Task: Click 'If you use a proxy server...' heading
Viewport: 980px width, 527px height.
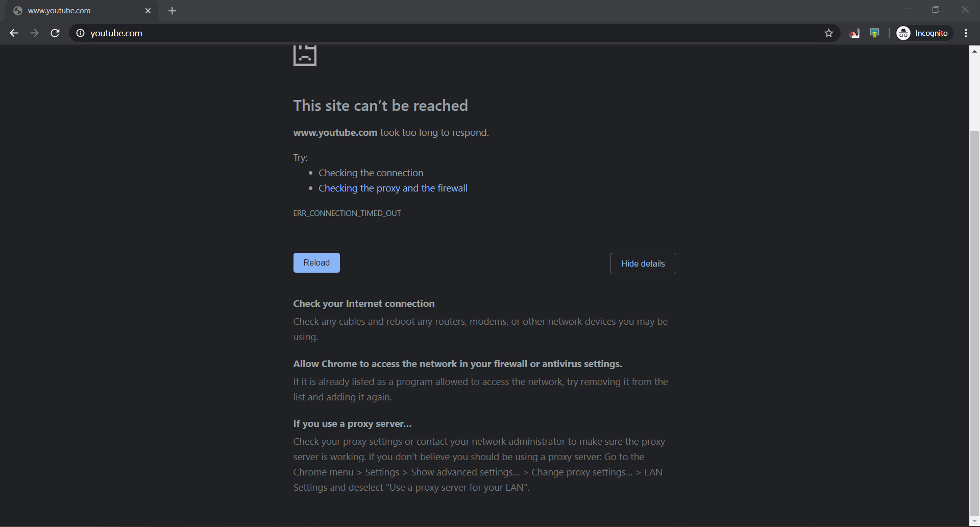Action: pos(352,424)
